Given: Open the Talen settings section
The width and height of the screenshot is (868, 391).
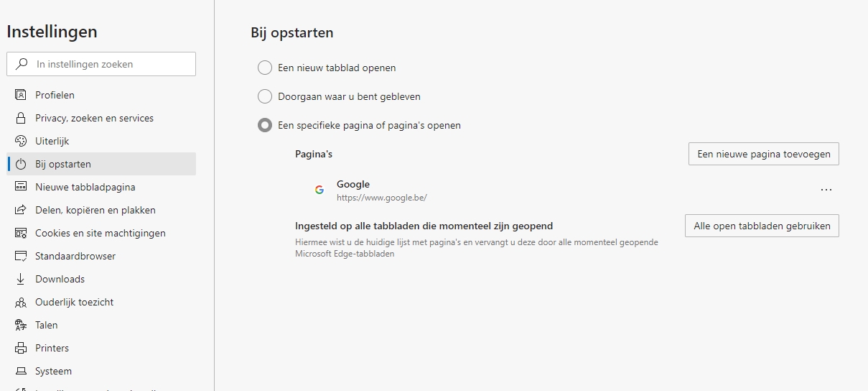Looking at the screenshot, I should tap(46, 325).
